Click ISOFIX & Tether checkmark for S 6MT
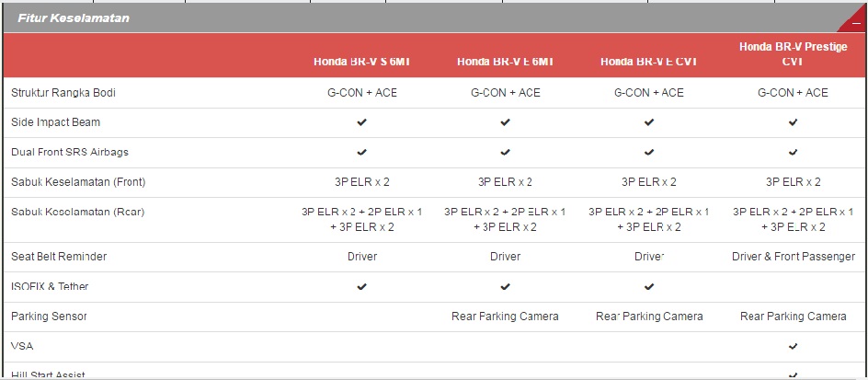Viewport: 868px width, 380px height. 361,287
